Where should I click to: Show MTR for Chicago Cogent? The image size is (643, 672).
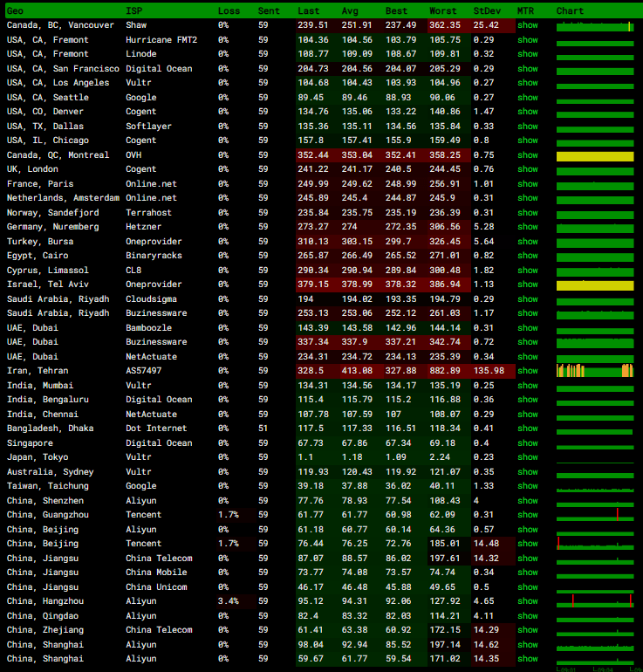pyautogui.click(x=527, y=141)
